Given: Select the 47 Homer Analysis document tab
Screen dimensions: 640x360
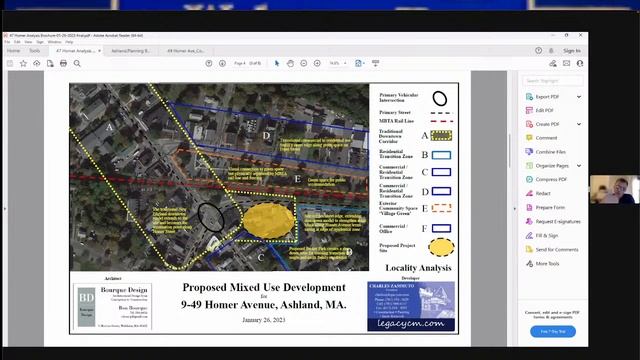Looking at the screenshot, I should click(x=75, y=51).
